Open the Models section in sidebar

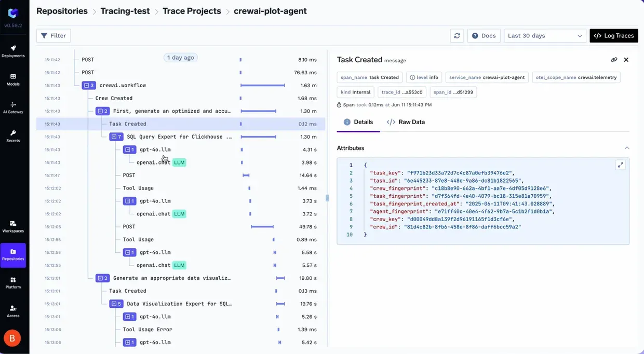click(x=12, y=79)
